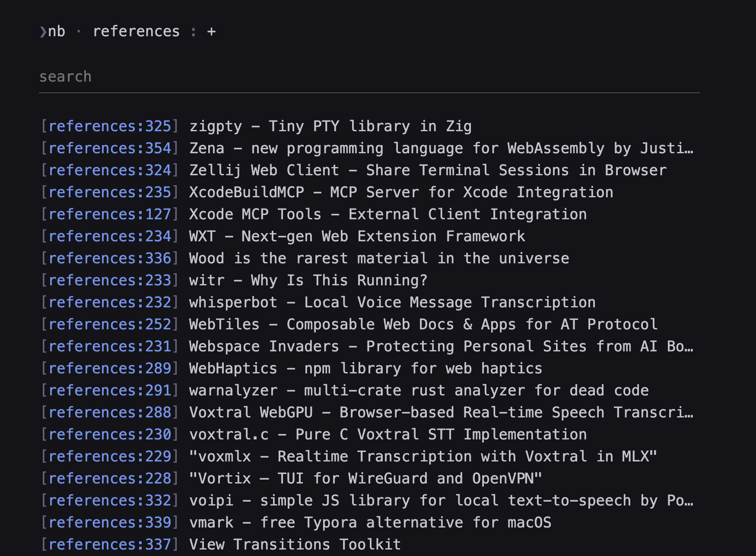Open the WXT Web Extension Framework entry

(x=357, y=236)
